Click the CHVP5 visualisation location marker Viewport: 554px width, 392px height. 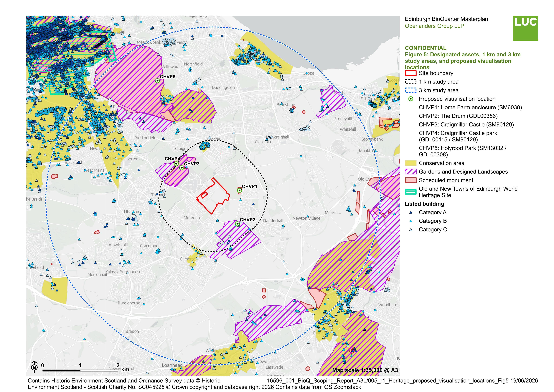[157, 81]
